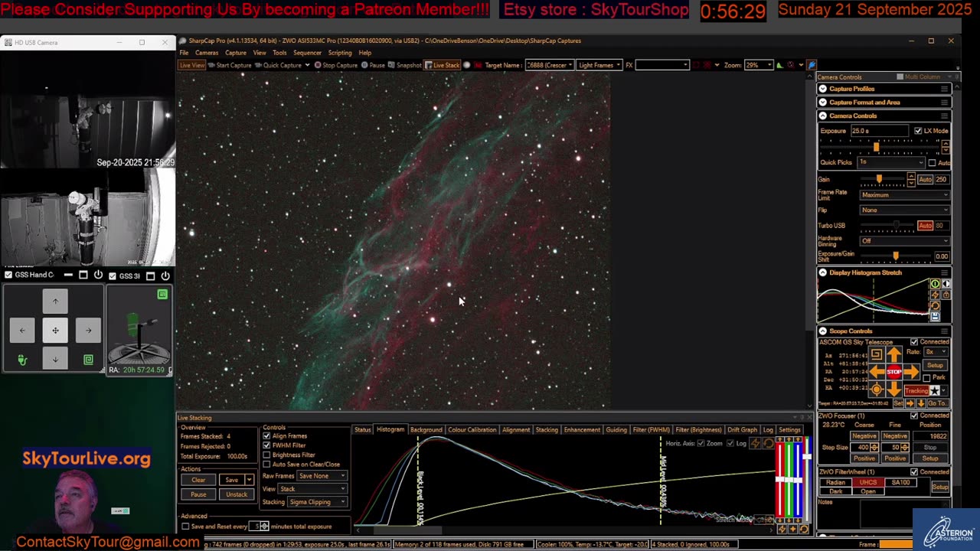
Task: Open the View Stack dropdown
Action: (313, 489)
